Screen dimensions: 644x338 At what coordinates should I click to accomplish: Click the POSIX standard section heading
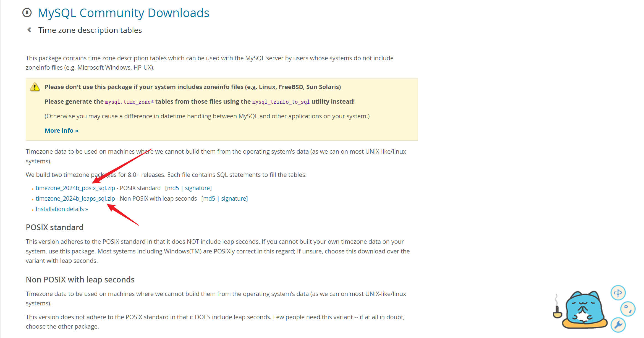pos(54,227)
